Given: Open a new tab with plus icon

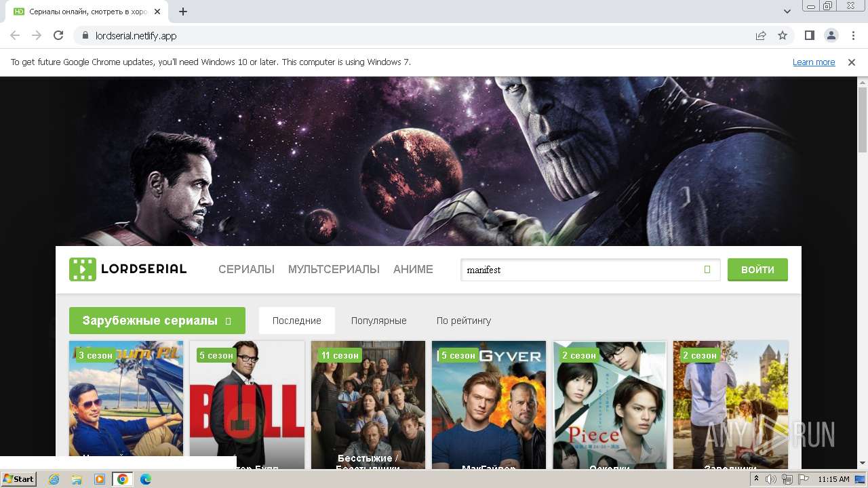Looking at the screenshot, I should (183, 12).
